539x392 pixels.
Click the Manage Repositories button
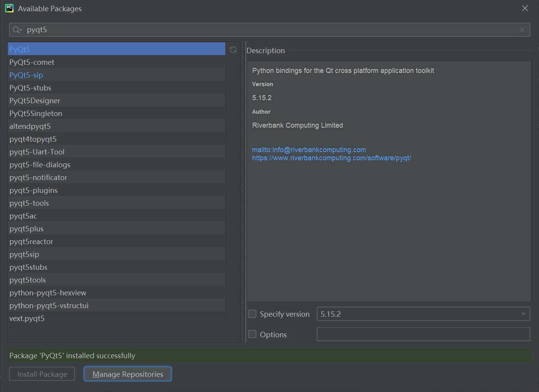pos(128,374)
